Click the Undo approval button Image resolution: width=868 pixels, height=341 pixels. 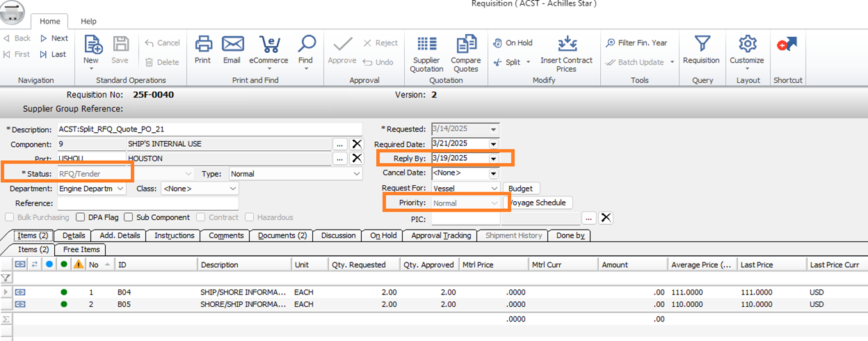(378, 62)
